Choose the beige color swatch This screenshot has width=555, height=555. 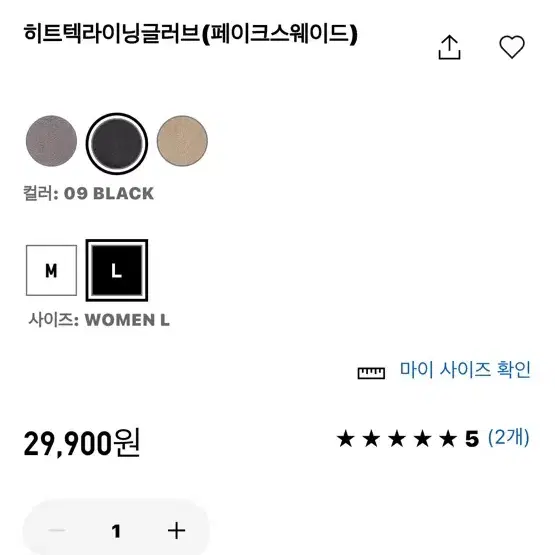[182, 141]
